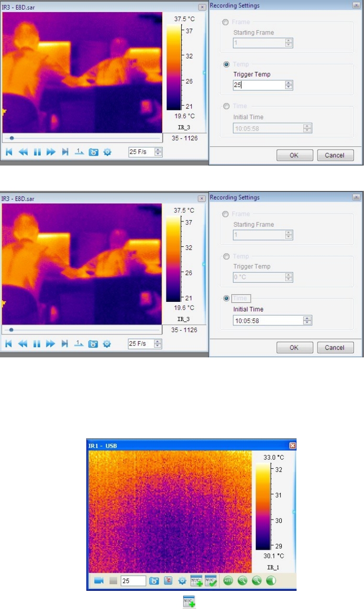
Task: Fast forward IR3 player beside the Temp-enabled dialog
Action: click(x=51, y=152)
